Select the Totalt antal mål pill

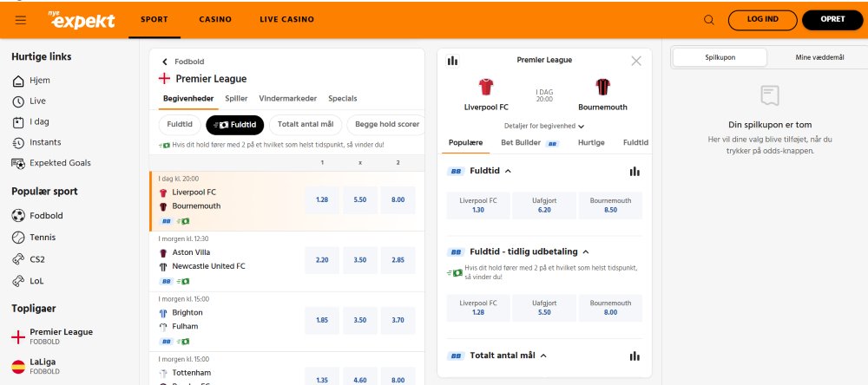pyautogui.click(x=306, y=125)
